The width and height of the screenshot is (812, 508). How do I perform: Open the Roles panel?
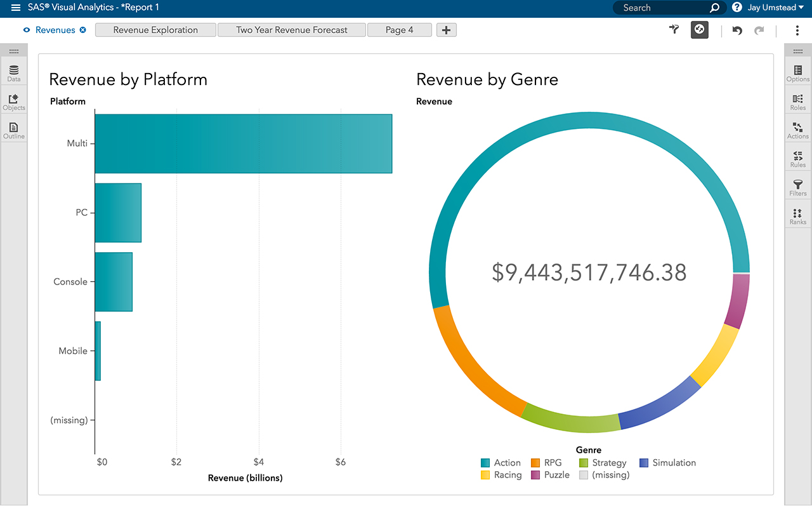coord(798,102)
